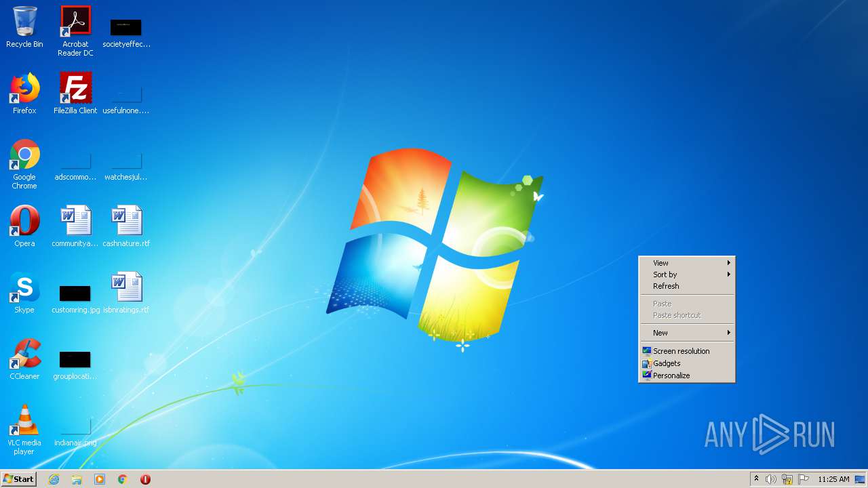Screen dimensions: 868x488
Task: Select the Skype desktop shortcut
Action: (24, 293)
